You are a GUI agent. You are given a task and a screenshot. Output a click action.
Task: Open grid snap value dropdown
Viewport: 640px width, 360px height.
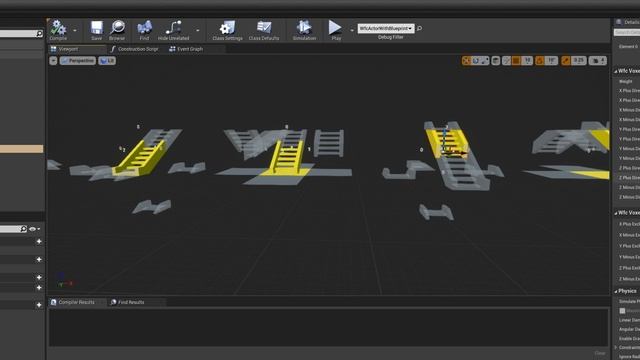coord(527,61)
